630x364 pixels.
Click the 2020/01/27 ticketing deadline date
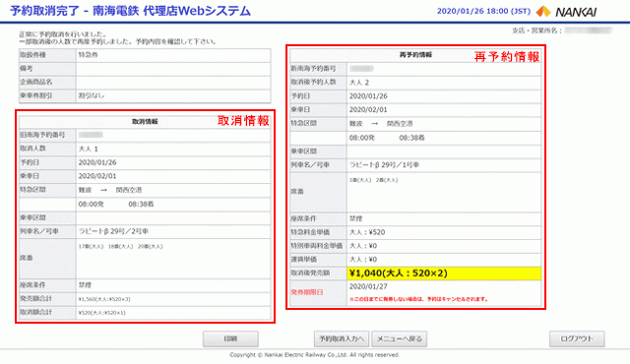368,286
